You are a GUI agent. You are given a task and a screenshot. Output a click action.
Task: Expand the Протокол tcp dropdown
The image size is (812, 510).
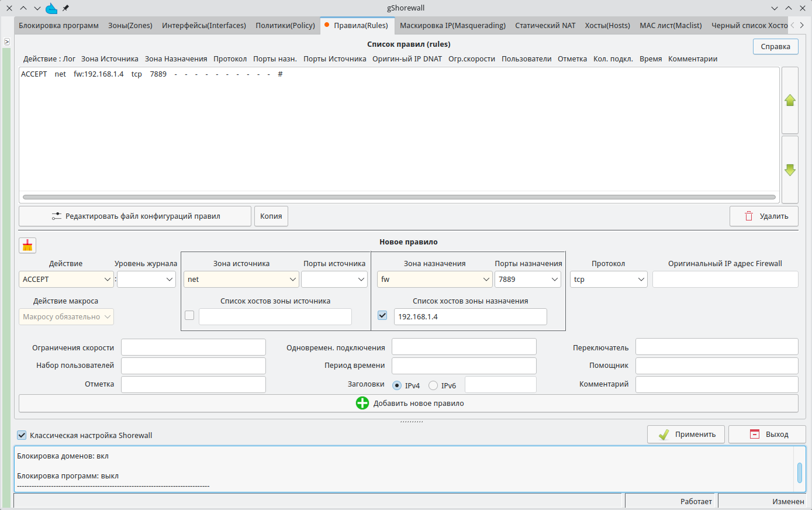[608, 280]
